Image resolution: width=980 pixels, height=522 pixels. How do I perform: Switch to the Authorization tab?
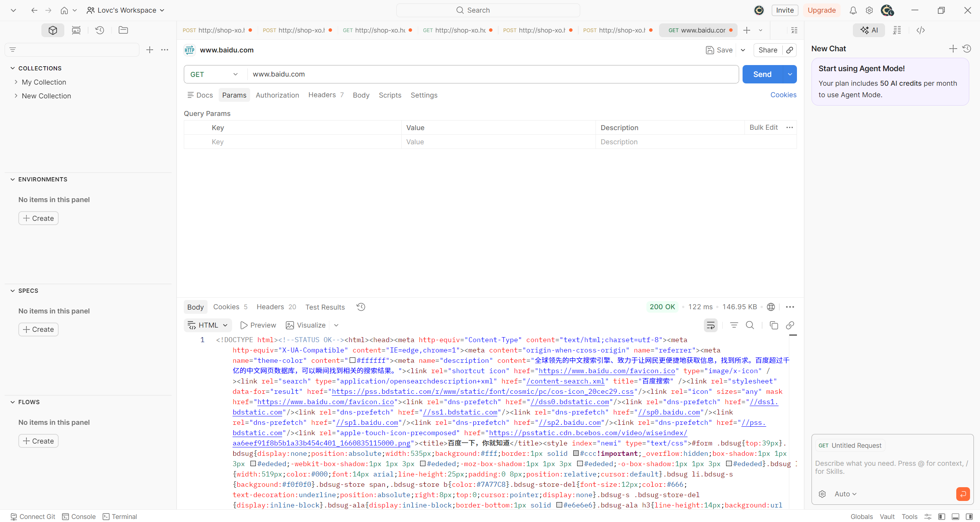coord(277,95)
